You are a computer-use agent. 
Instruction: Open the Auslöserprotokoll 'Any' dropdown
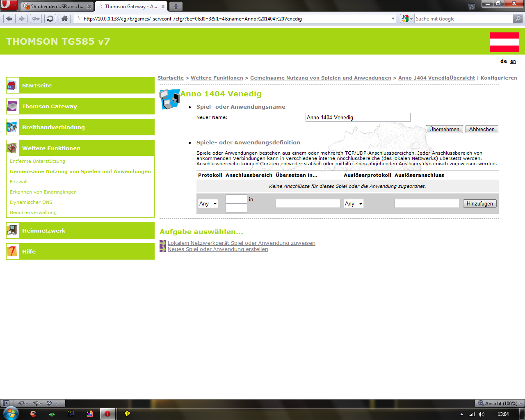click(x=354, y=203)
